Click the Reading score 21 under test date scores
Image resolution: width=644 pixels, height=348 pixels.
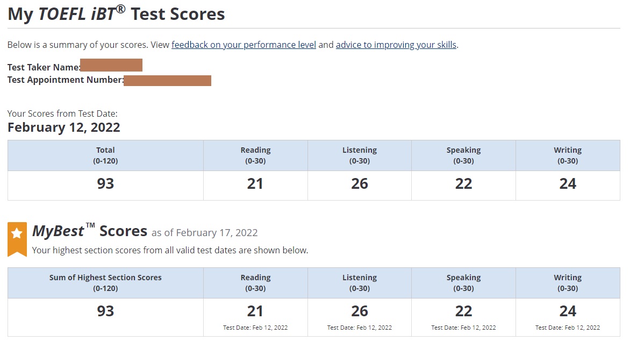[x=255, y=184]
